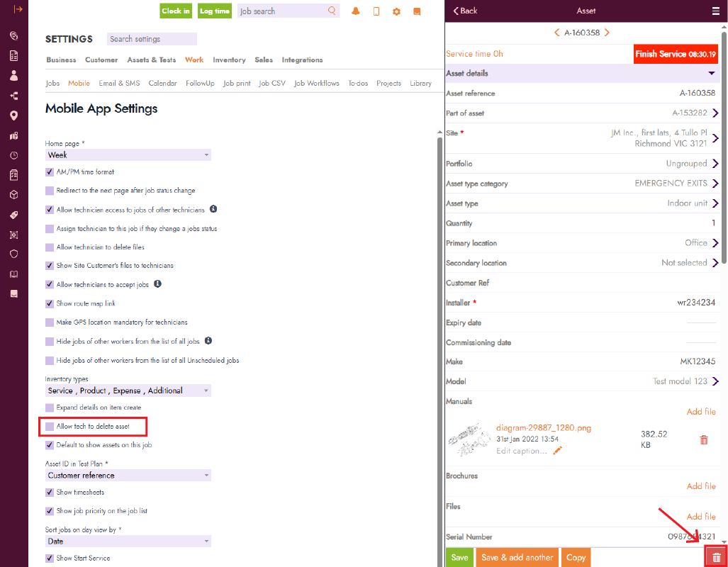
Task: Open the orange chat icon in top bar
Action: pyautogui.click(x=417, y=11)
